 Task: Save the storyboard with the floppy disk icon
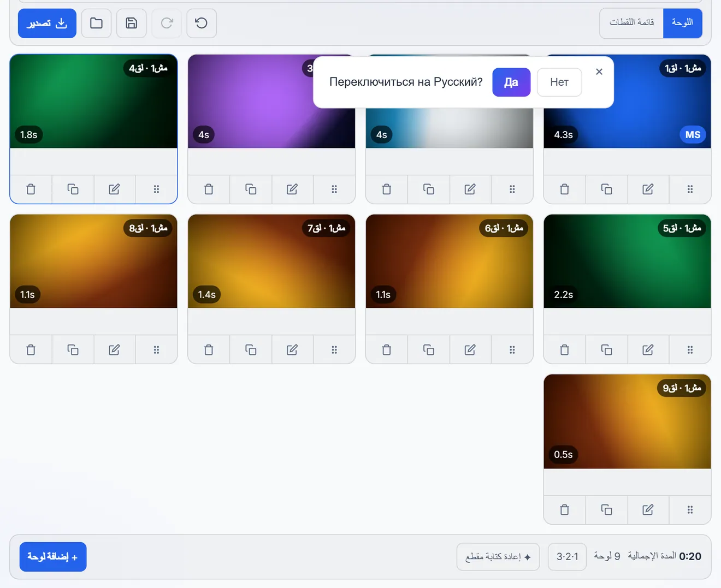[x=131, y=23]
